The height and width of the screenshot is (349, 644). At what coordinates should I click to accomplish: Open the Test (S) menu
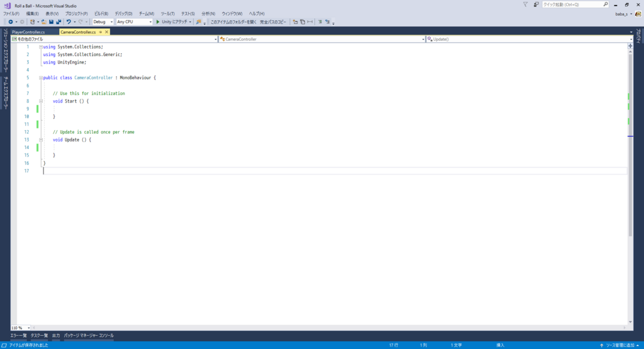point(188,14)
